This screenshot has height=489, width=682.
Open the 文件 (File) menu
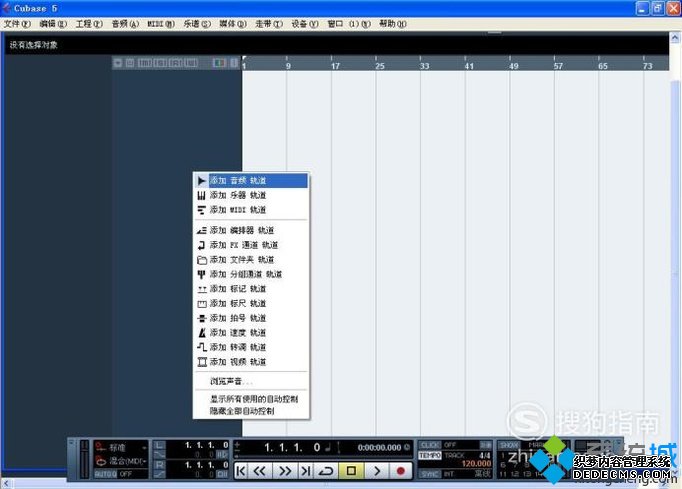tap(17, 24)
